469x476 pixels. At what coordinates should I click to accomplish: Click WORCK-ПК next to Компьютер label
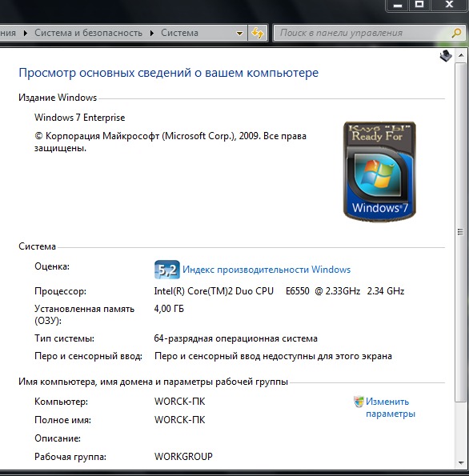tap(179, 402)
